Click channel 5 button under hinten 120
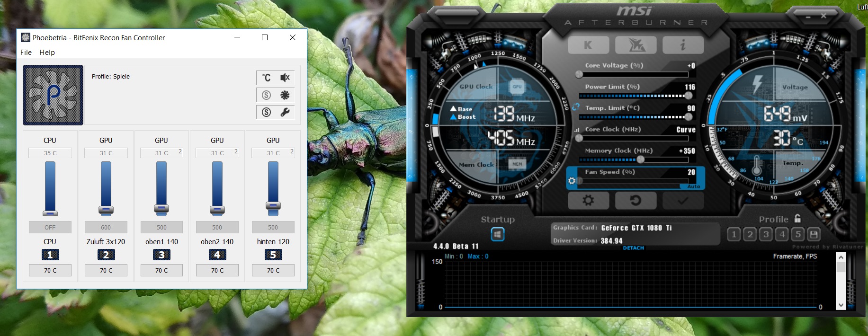Viewport: 868px width, 336px height. point(273,255)
